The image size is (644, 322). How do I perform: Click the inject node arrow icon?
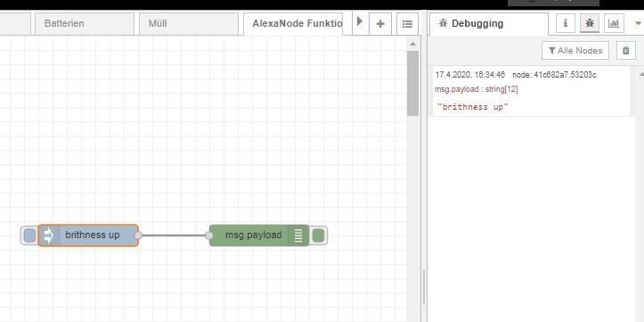point(48,235)
